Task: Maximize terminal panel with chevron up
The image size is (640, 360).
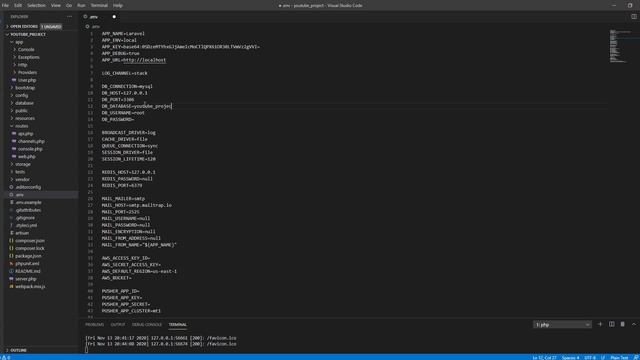Action: pyautogui.click(x=634, y=324)
